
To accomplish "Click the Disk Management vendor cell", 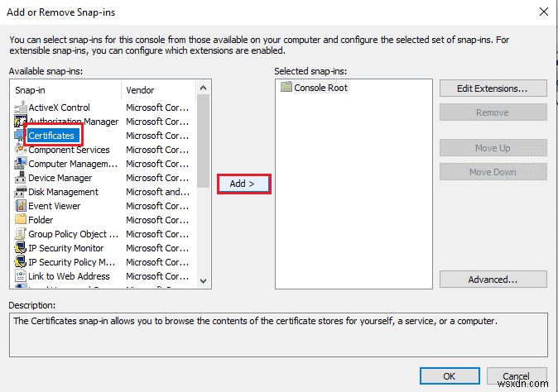I will 157,192.
